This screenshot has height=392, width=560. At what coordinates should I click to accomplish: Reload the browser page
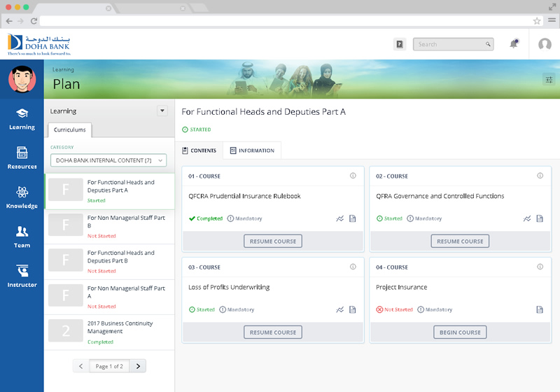[x=34, y=21]
